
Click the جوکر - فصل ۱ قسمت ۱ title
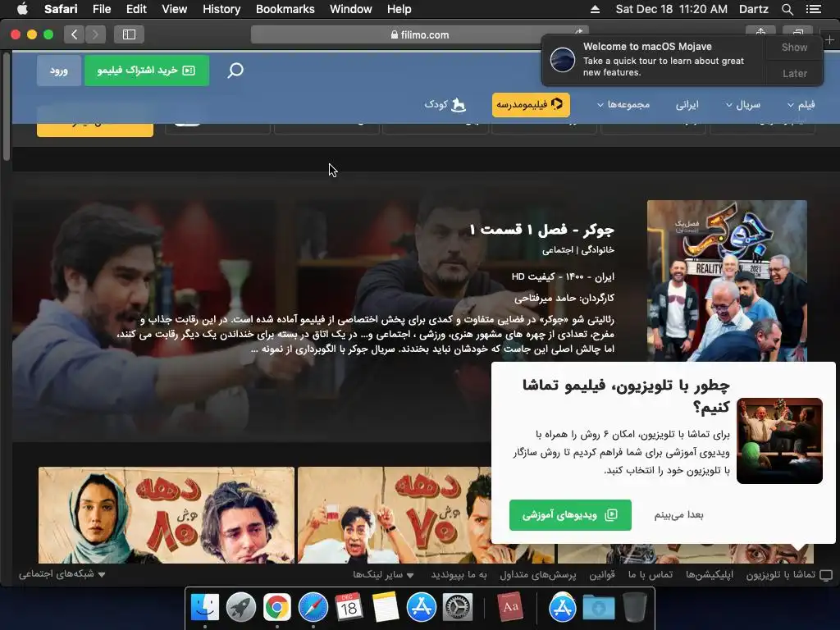[x=541, y=230]
